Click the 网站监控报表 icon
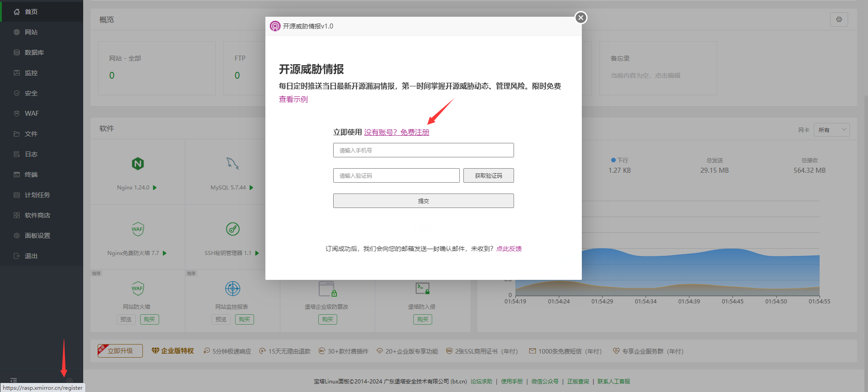 pos(233,288)
